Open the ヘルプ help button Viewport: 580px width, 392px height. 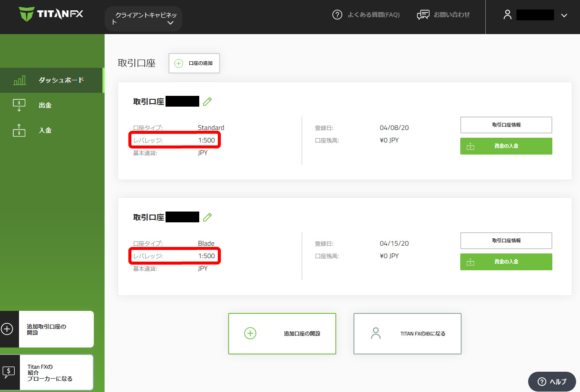552,382
